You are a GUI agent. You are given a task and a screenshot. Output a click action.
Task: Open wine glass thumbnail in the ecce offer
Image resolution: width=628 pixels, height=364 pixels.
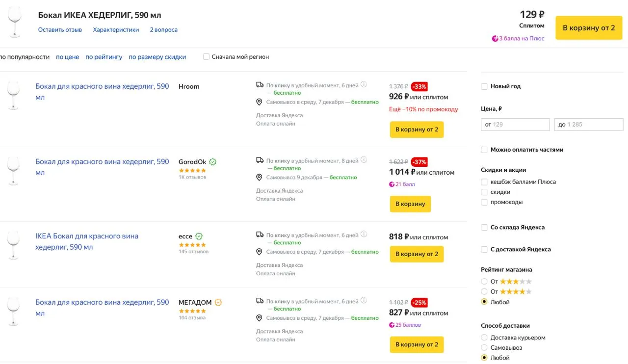(14, 245)
